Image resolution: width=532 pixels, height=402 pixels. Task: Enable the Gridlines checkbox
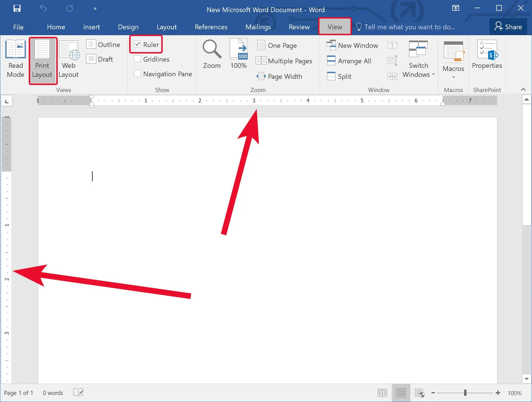click(x=137, y=59)
